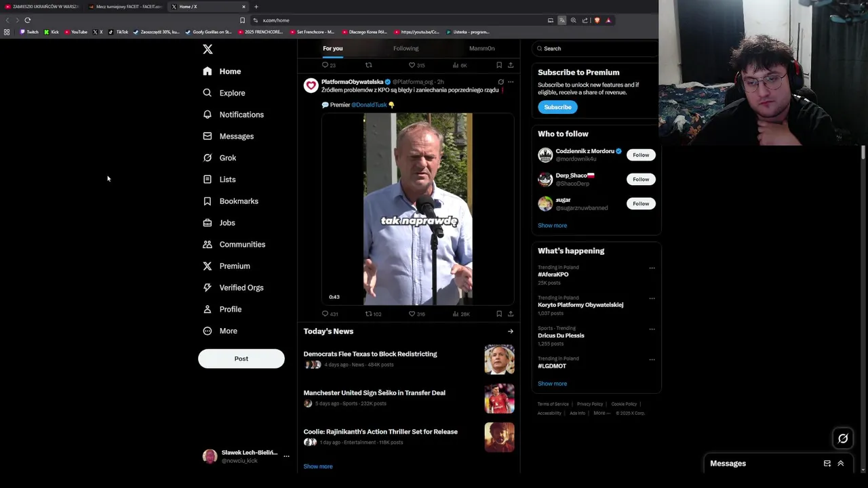Share the upper post with 315 likes

pyautogui.click(x=511, y=65)
